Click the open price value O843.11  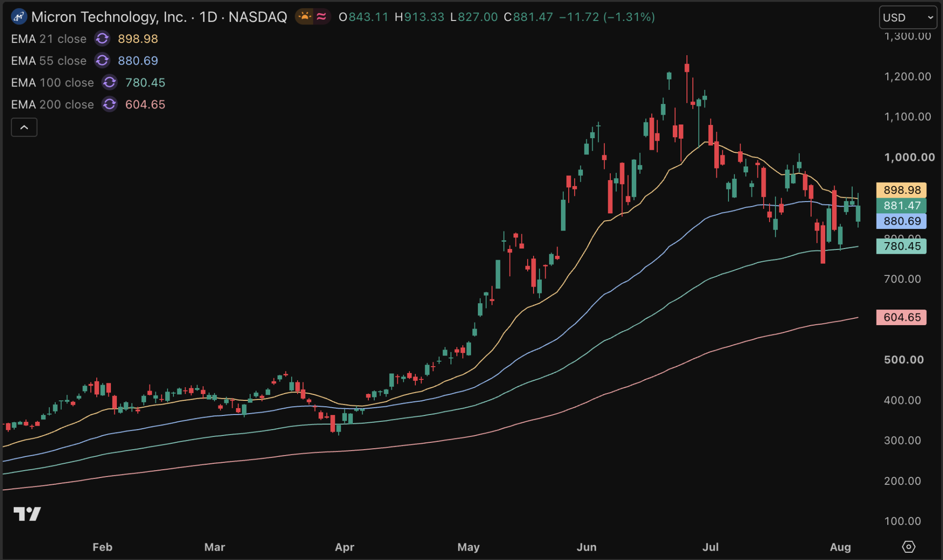364,17
